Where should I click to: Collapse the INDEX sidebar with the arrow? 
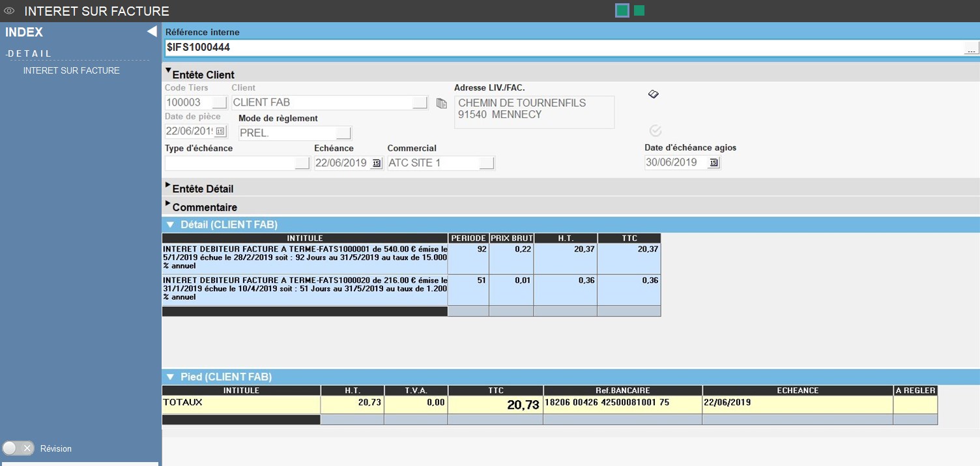[x=151, y=32]
